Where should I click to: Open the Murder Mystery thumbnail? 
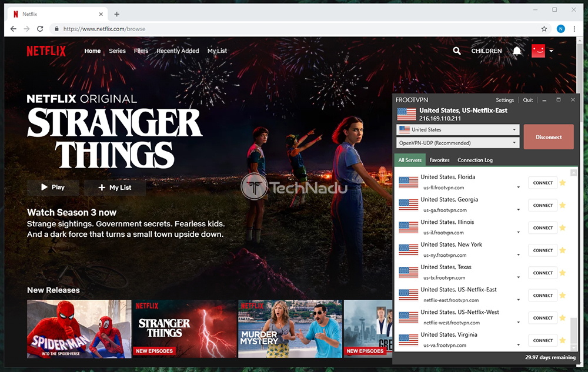coord(290,329)
